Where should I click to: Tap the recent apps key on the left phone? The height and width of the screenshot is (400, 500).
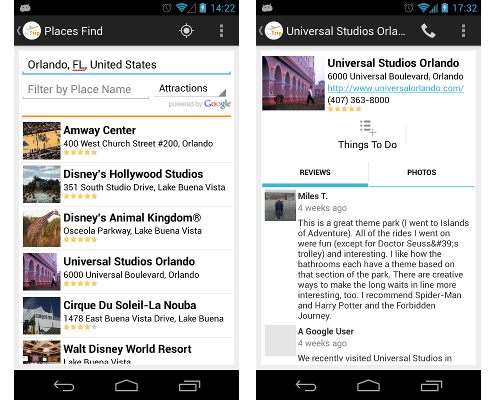189,386
